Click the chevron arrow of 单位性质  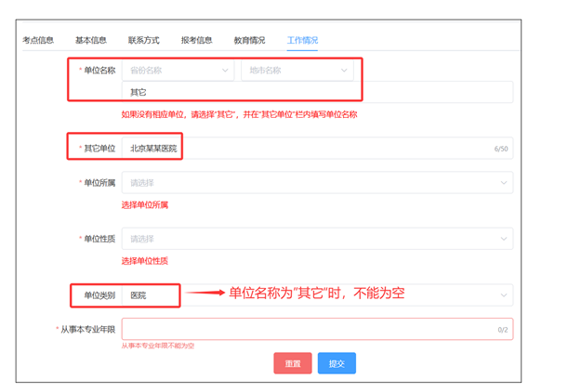pos(504,239)
